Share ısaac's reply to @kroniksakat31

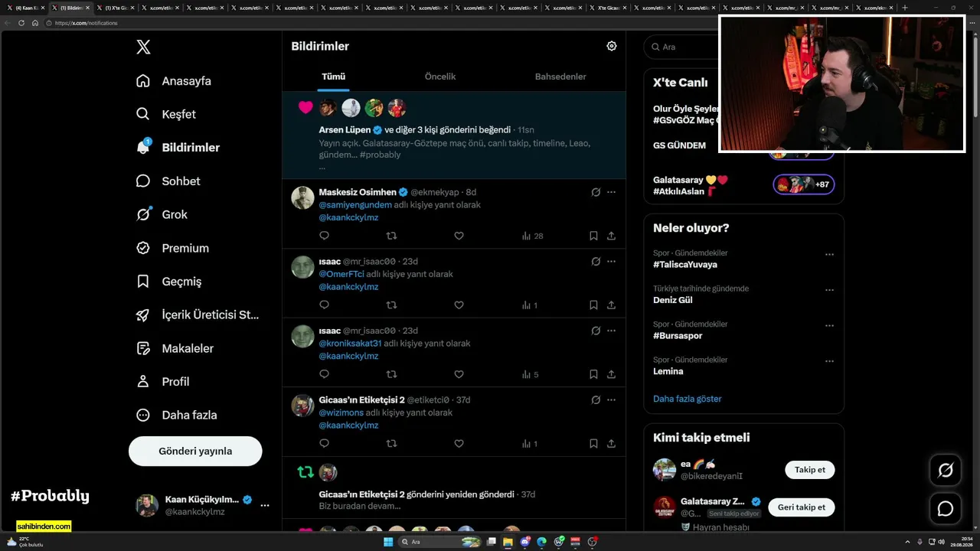click(611, 374)
